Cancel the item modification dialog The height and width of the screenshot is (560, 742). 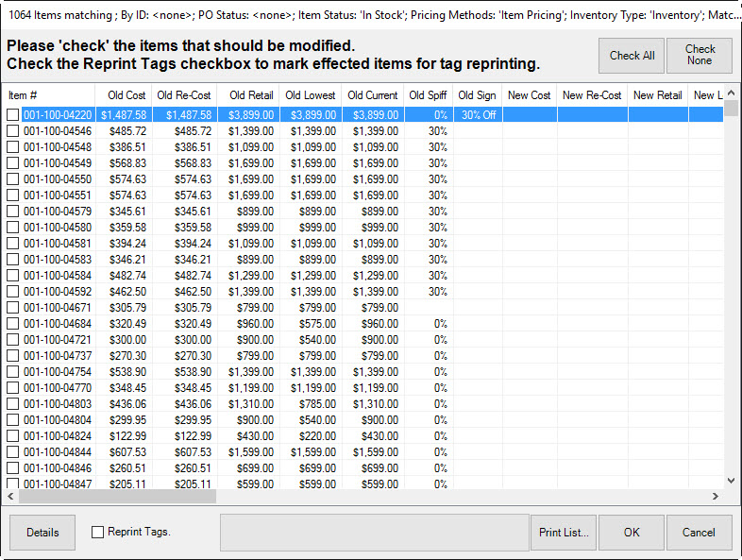[699, 533]
